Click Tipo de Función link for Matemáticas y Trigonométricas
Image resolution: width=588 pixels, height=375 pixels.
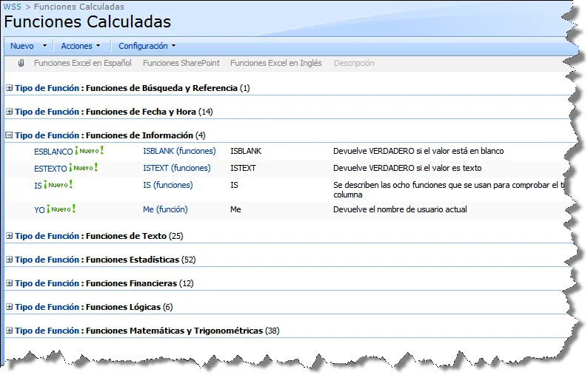47,331
